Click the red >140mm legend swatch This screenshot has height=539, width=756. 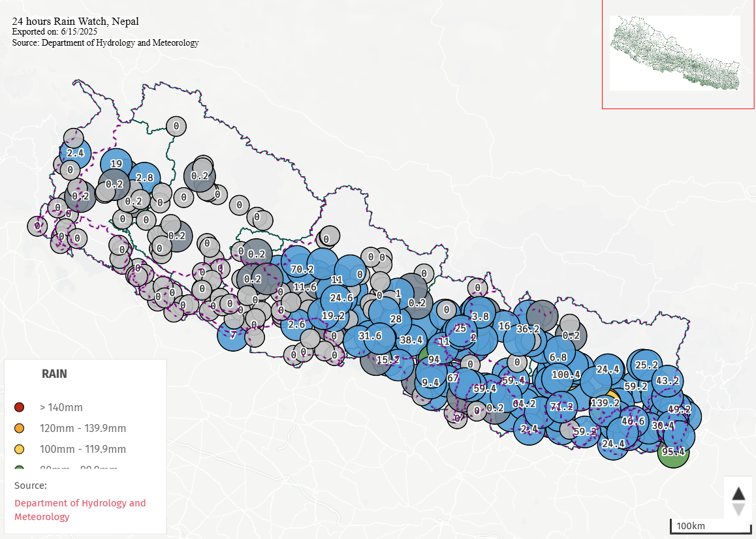(x=19, y=408)
